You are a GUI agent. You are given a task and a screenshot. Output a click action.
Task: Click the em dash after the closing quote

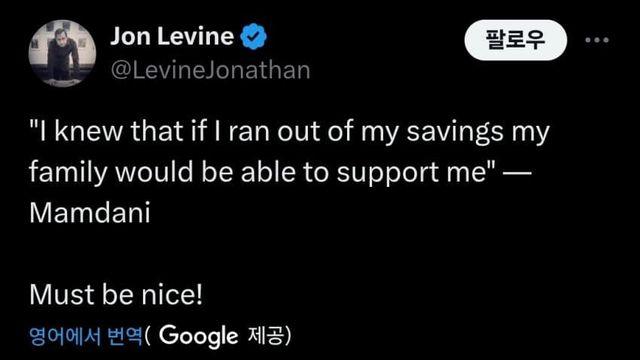click(x=517, y=173)
